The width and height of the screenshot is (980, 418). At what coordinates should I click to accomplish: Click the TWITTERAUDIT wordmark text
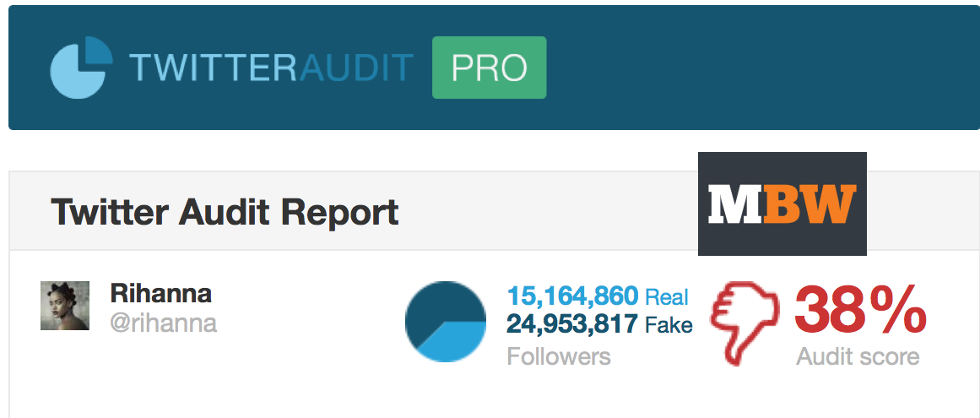pyautogui.click(x=271, y=68)
